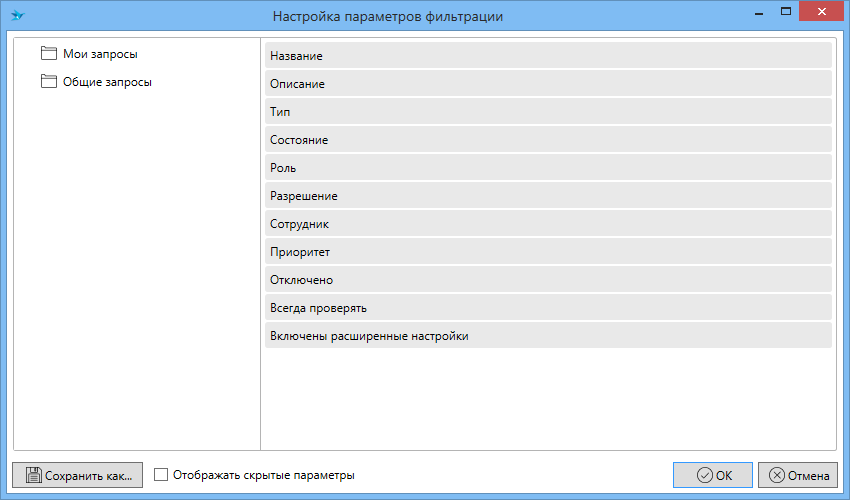Click the folder icon next to Мои запросы

(x=49, y=53)
